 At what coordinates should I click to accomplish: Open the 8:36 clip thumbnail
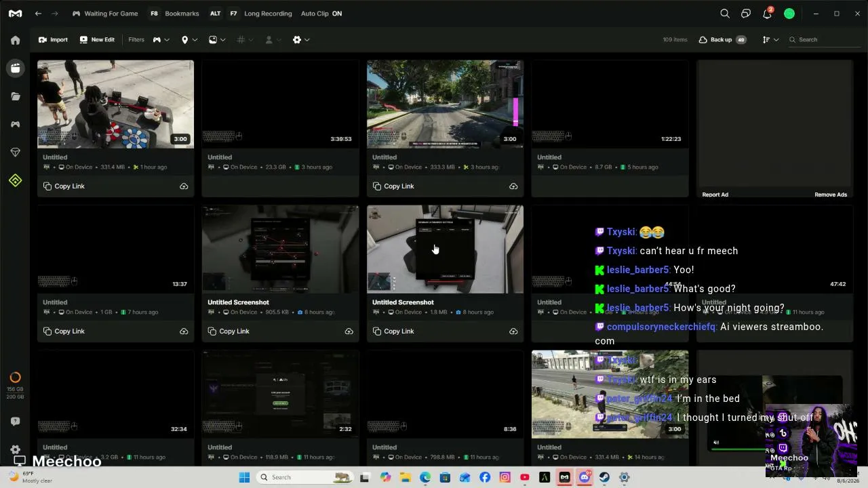click(445, 394)
